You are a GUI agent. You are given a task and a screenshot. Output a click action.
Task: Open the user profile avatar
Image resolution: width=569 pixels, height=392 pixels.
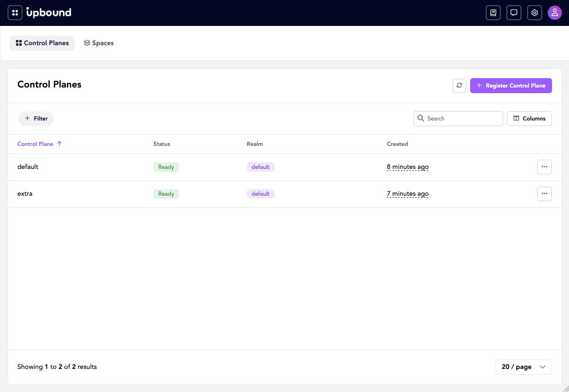555,13
